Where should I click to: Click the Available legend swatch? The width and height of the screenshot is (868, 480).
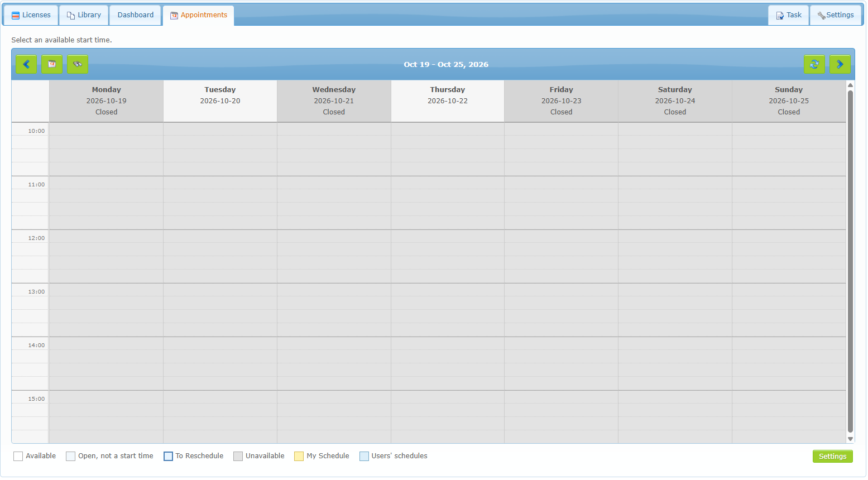tap(18, 457)
